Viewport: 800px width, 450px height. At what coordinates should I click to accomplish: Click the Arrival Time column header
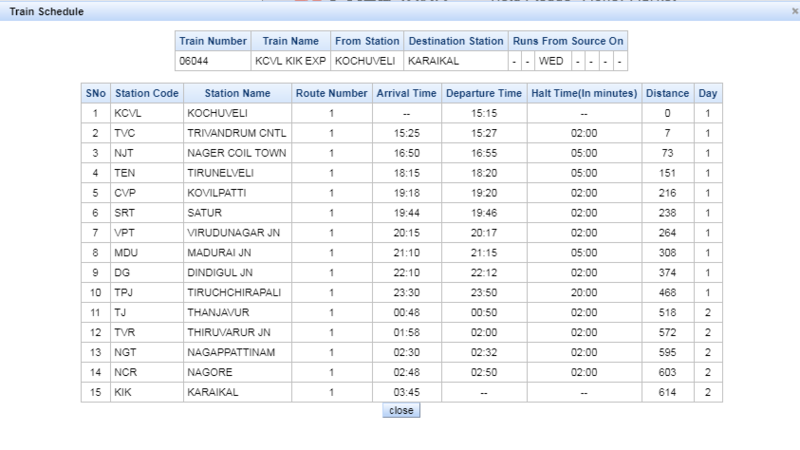click(405, 93)
